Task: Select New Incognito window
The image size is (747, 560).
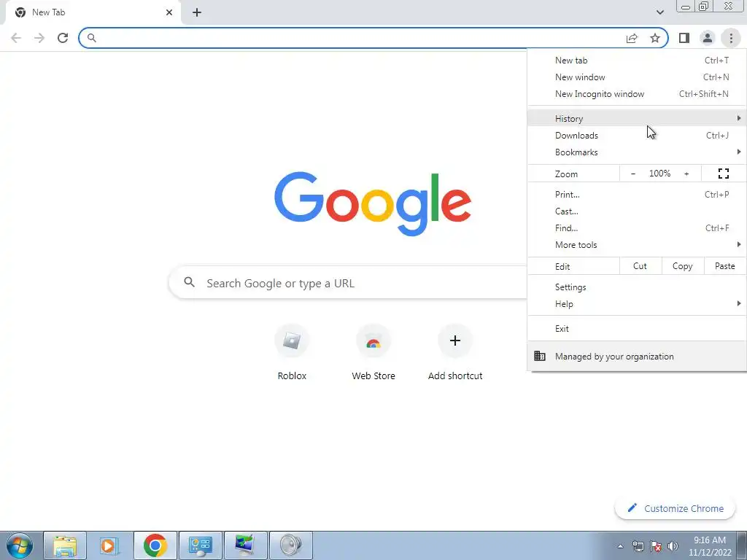Action: tap(637, 94)
